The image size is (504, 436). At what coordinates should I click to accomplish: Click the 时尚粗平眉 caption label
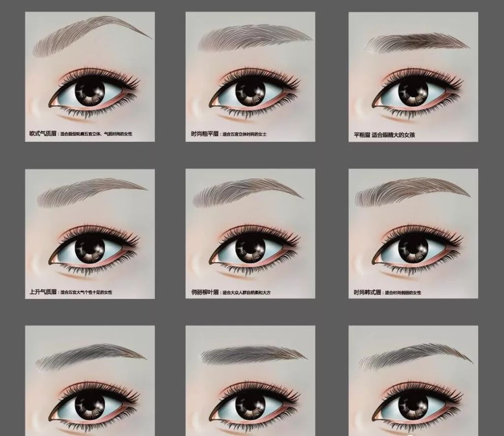click(205, 134)
